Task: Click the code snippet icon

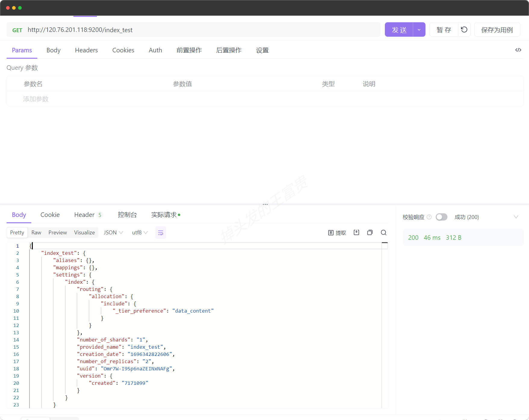Action: pyautogui.click(x=518, y=50)
